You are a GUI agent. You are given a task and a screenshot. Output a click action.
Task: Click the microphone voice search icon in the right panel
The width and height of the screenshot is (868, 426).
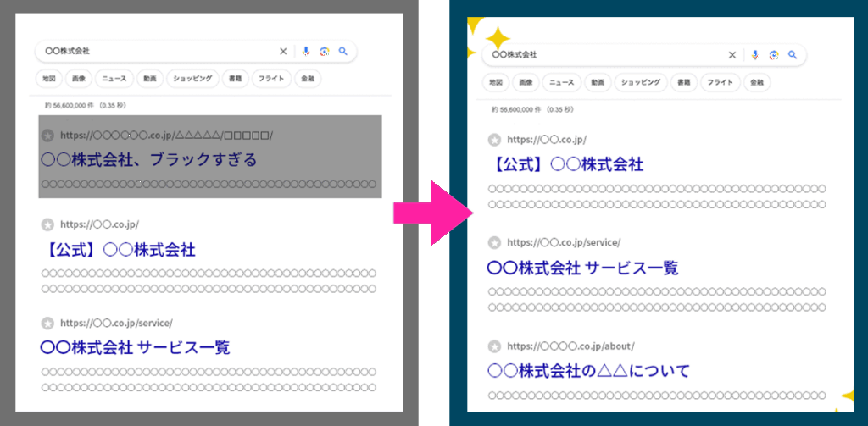click(x=754, y=55)
